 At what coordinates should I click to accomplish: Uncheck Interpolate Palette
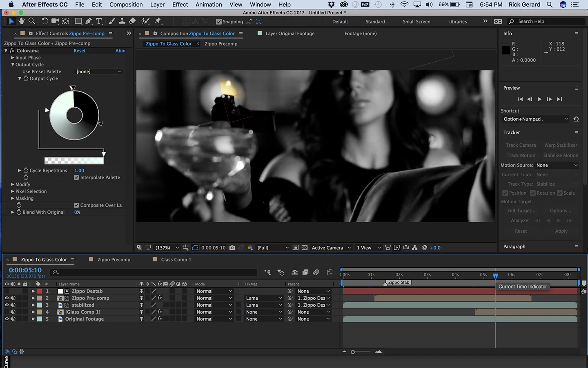pyautogui.click(x=76, y=177)
